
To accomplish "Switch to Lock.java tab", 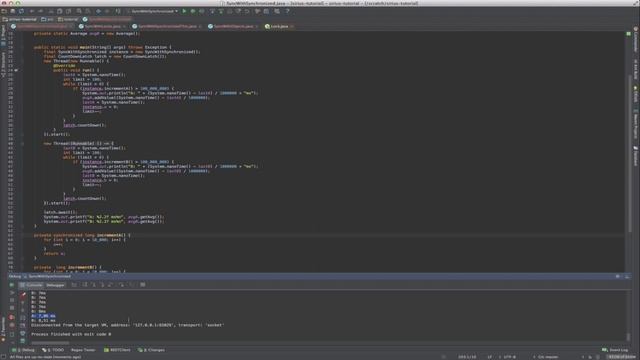I will (279, 26).
